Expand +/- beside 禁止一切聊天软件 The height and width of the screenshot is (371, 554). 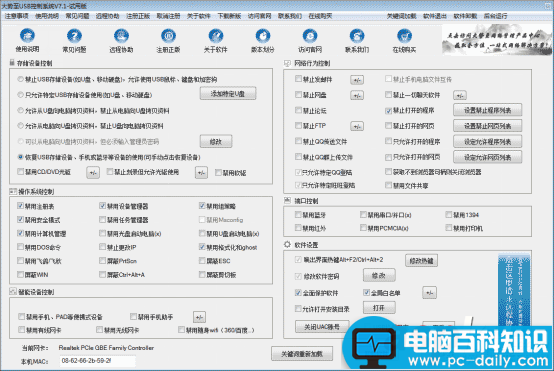point(460,95)
